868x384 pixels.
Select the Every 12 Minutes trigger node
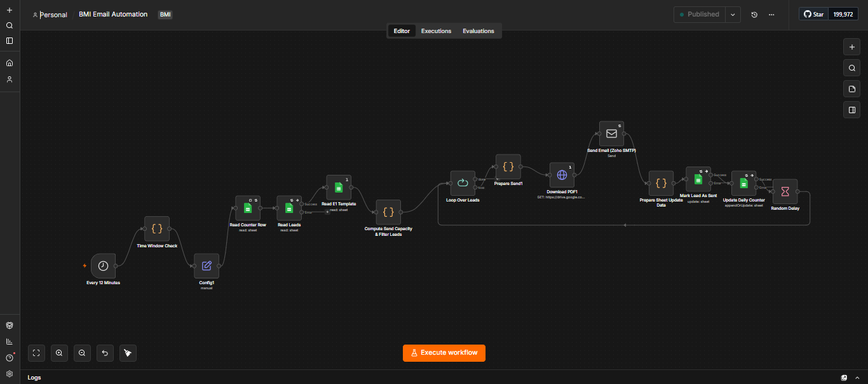point(103,266)
